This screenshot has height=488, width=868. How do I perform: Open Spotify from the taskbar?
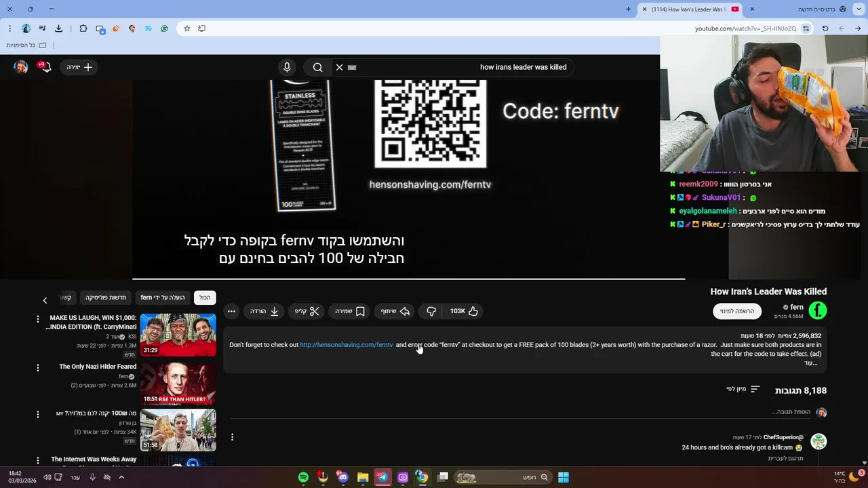303,477
